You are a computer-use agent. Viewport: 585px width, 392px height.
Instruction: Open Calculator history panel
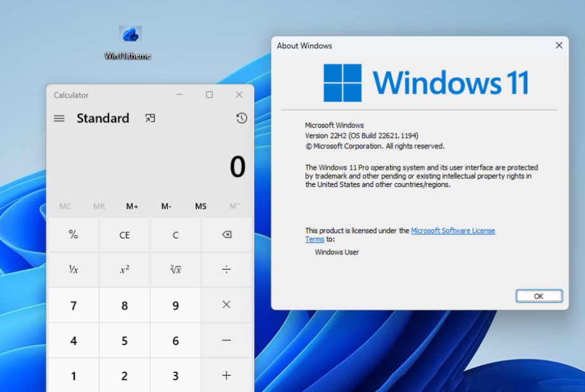(241, 118)
